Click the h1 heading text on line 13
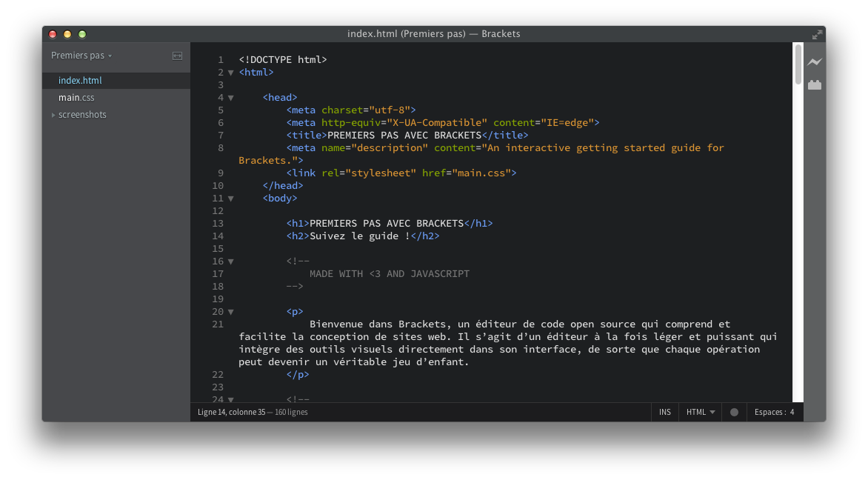868x480 pixels. pos(387,224)
